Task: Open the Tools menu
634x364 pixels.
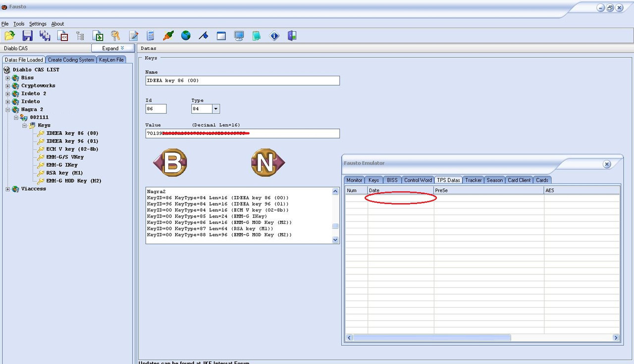Action: [19, 24]
